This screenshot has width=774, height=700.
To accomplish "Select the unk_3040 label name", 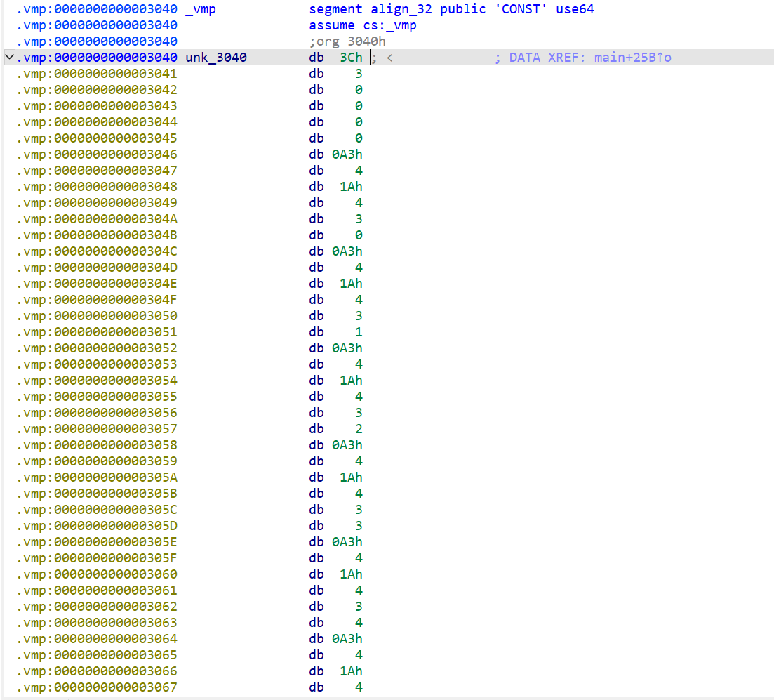I will click(x=216, y=58).
